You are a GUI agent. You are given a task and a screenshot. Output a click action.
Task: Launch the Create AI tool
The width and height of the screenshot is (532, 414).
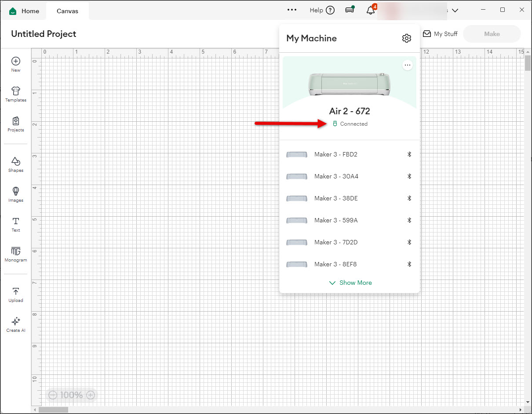pos(16,324)
